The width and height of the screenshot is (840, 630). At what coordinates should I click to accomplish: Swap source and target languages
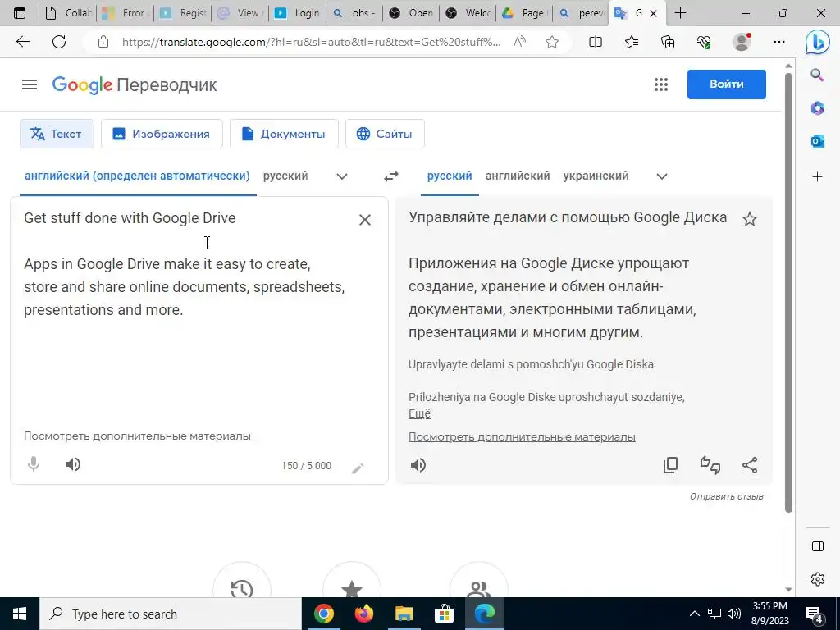[x=391, y=176]
